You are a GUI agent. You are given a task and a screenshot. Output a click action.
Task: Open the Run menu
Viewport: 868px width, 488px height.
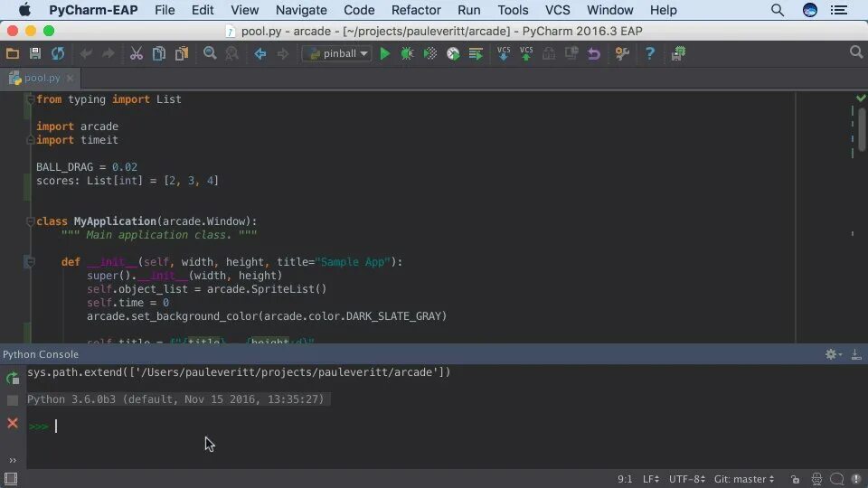click(469, 10)
